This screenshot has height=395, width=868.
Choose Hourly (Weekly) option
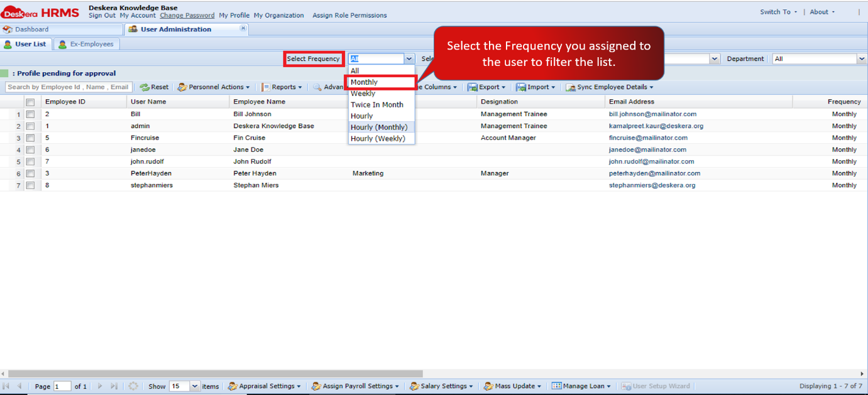point(382,139)
